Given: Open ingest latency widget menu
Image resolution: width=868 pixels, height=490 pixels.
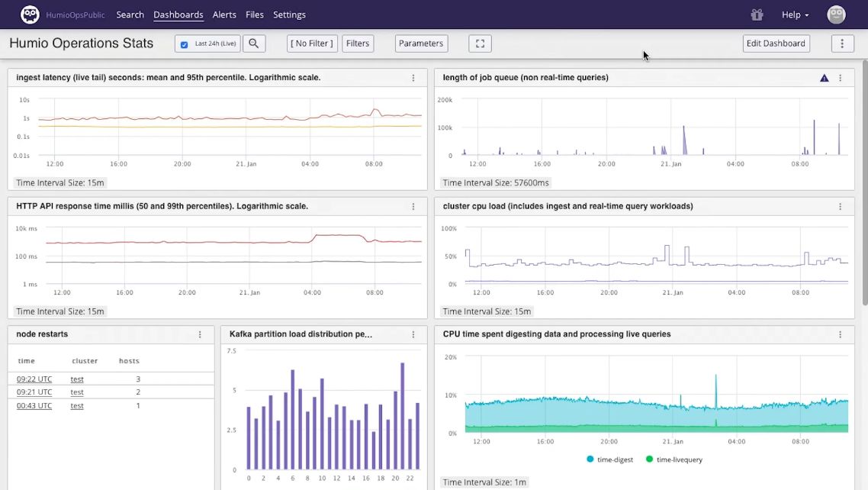Looking at the screenshot, I should coord(413,78).
